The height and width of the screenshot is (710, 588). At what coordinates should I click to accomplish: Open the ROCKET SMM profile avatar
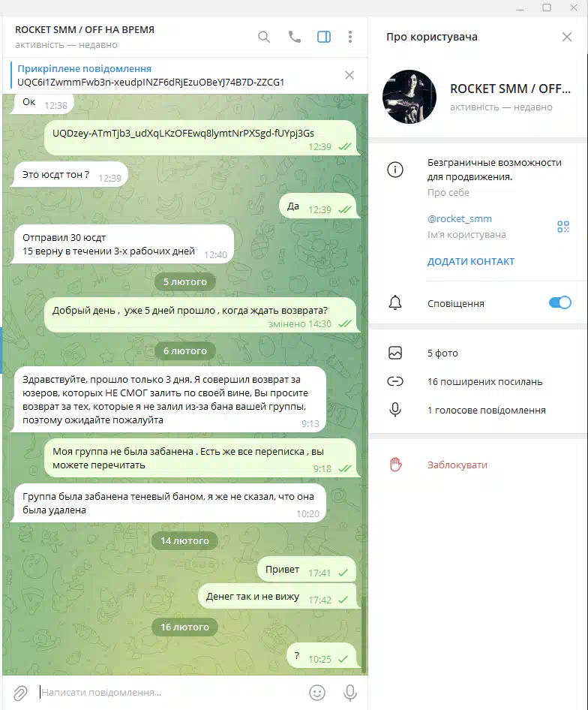click(x=409, y=97)
